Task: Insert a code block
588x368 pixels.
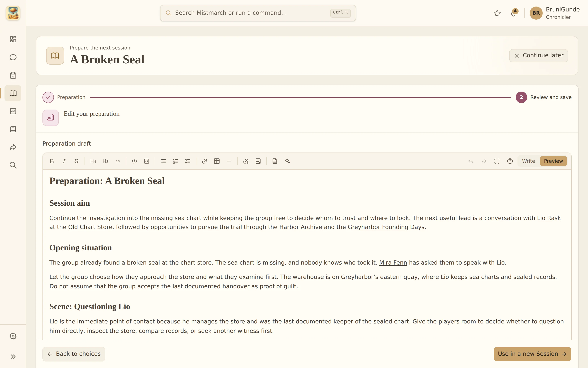Action: coord(147,161)
